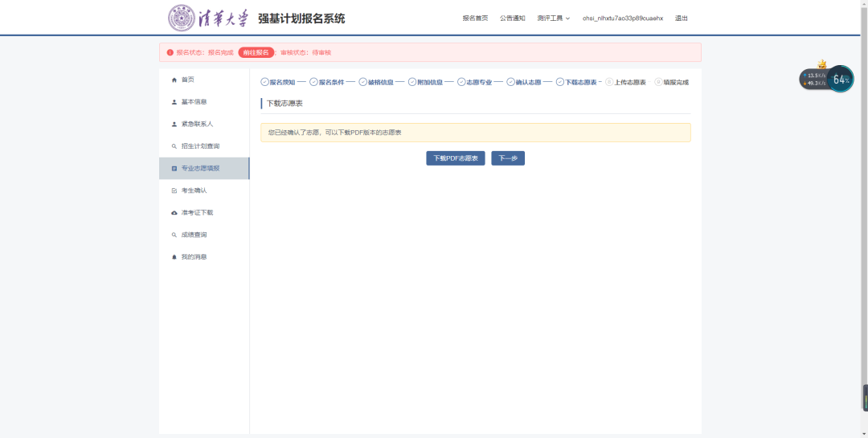This screenshot has width=868, height=438.
Task: Click the red 前往报名 button
Action: (256, 52)
